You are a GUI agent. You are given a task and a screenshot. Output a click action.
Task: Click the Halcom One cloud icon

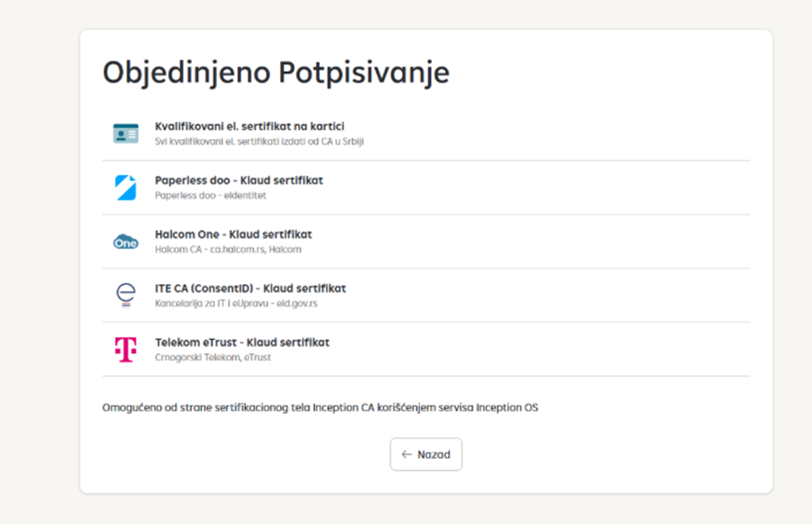click(x=126, y=242)
